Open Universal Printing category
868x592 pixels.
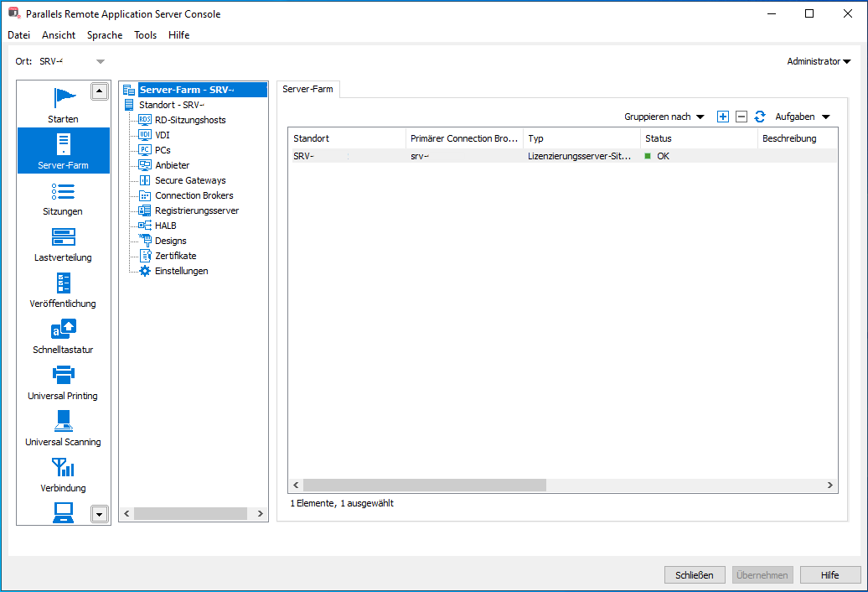(63, 383)
